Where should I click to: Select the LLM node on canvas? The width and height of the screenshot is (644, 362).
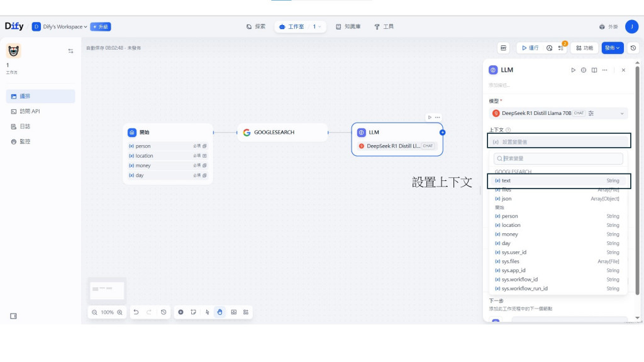tap(397, 139)
